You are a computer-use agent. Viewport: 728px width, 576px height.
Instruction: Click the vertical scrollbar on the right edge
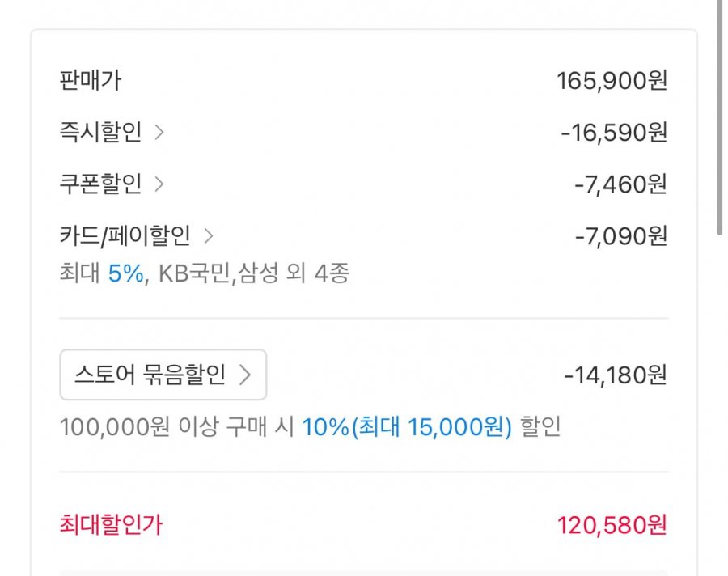click(719, 117)
